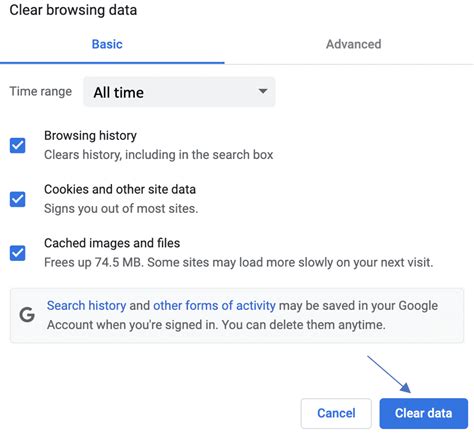
Task: Click the Time range label
Action: [x=41, y=91]
